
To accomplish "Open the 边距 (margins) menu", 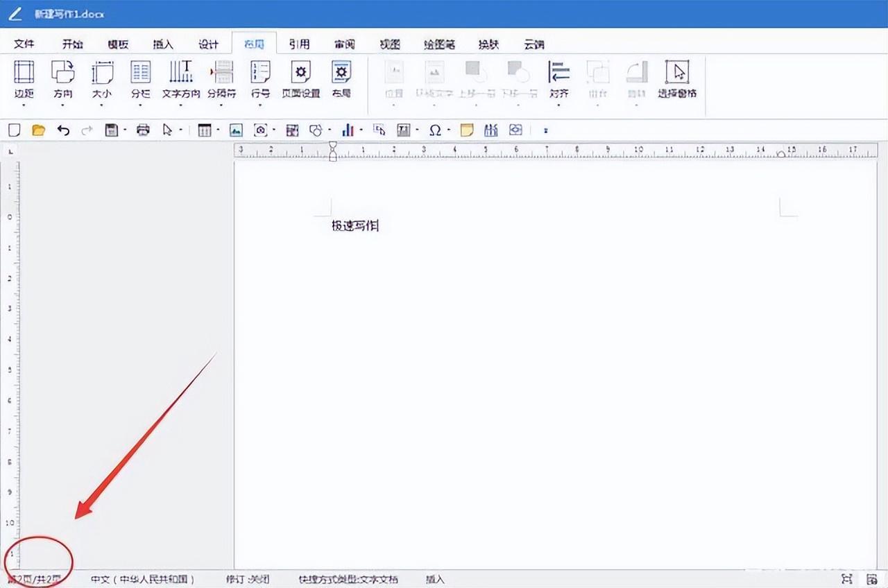I will [24, 82].
